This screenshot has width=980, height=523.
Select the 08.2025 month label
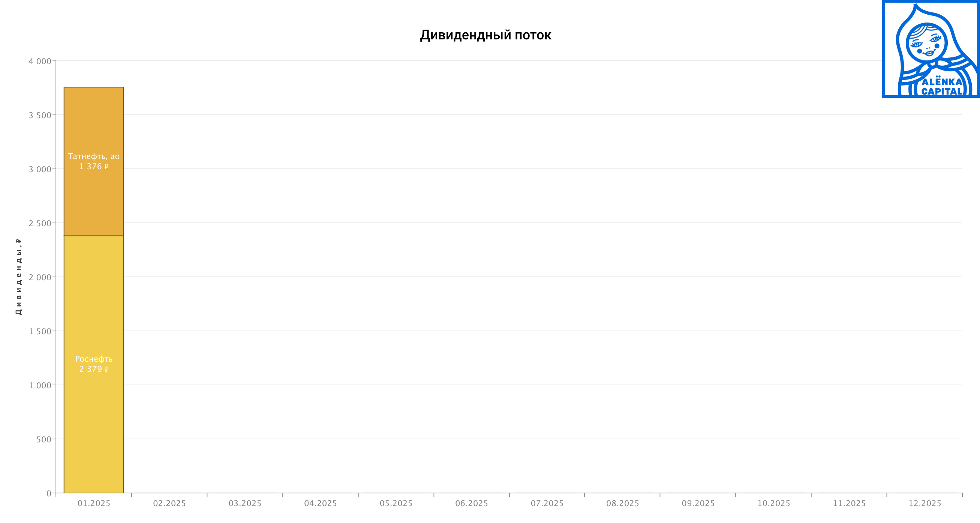[622, 503]
